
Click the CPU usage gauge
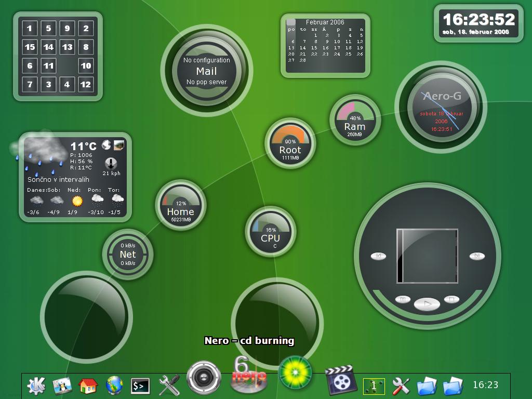(x=270, y=232)
